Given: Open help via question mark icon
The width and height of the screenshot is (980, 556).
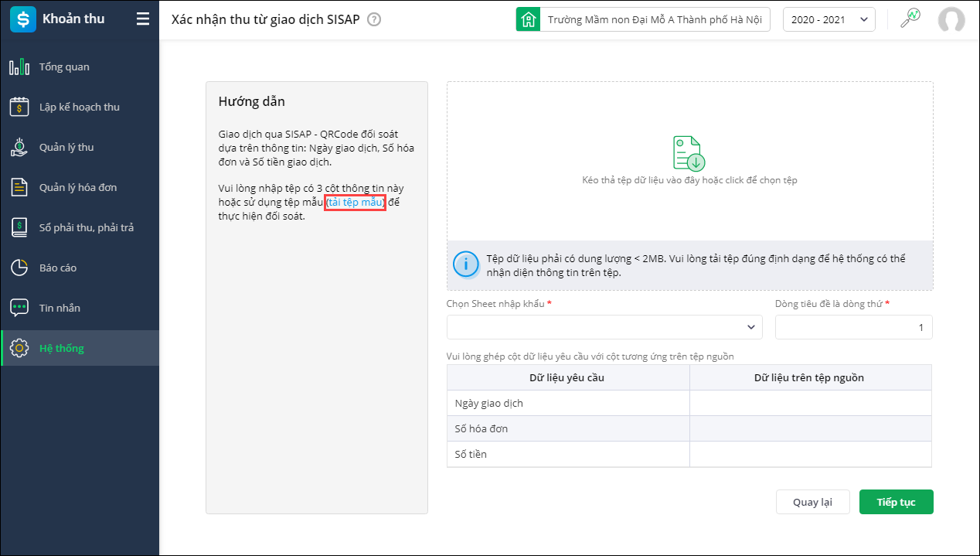Looking at the screenshot, I should coord(374,19).
